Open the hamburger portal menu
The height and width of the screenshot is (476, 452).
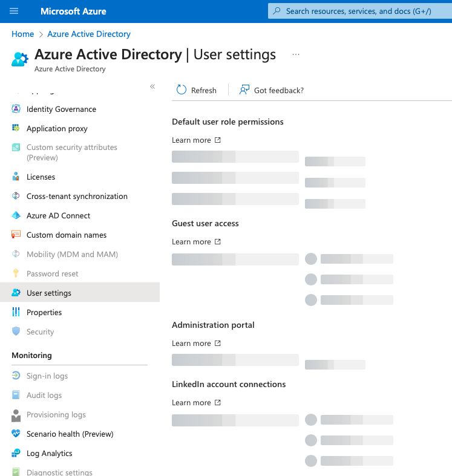coord(14,11)
